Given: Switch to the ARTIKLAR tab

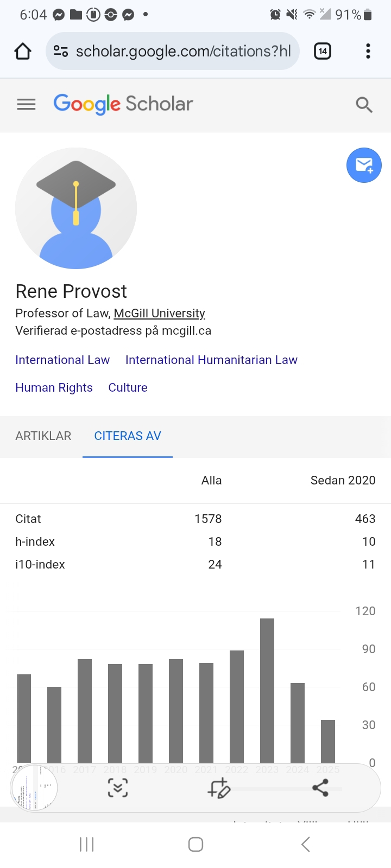Looking at the screenshot, I should [43, 436].
